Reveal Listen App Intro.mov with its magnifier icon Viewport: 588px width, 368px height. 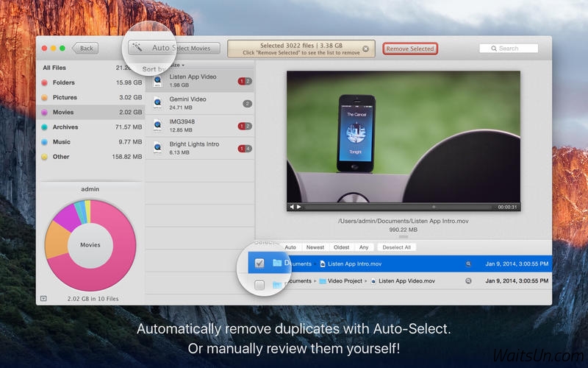click(468, 264)
